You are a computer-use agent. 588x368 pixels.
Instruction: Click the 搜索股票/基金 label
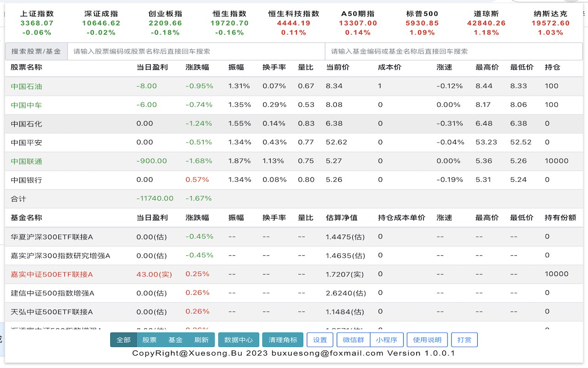pos(36,52)
